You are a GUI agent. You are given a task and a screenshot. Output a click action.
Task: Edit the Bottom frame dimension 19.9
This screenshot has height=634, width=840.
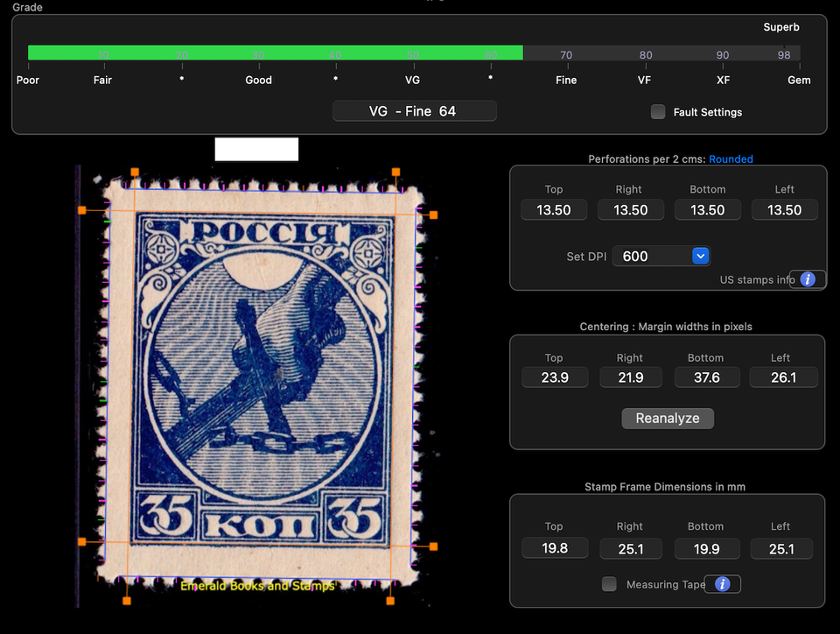[x=707, y=548]
